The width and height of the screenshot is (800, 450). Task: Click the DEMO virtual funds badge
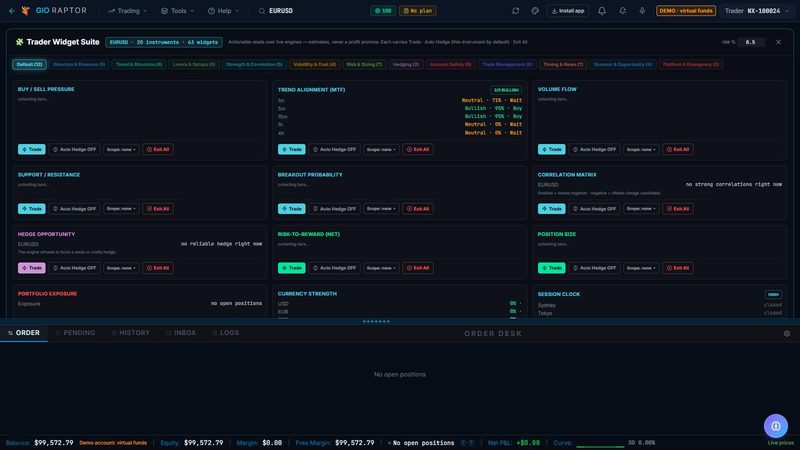(x=686, y=11)
